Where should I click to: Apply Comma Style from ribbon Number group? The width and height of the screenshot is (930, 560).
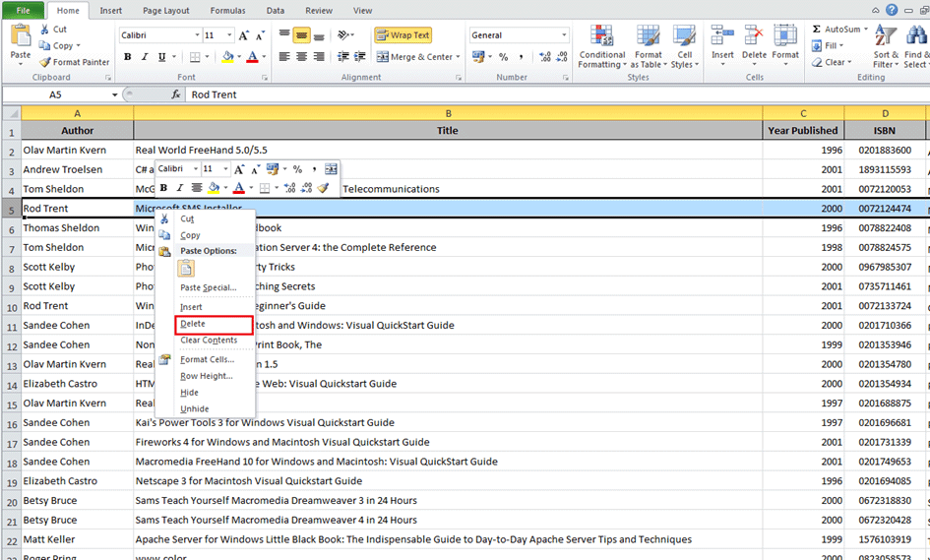click(521, 57)
